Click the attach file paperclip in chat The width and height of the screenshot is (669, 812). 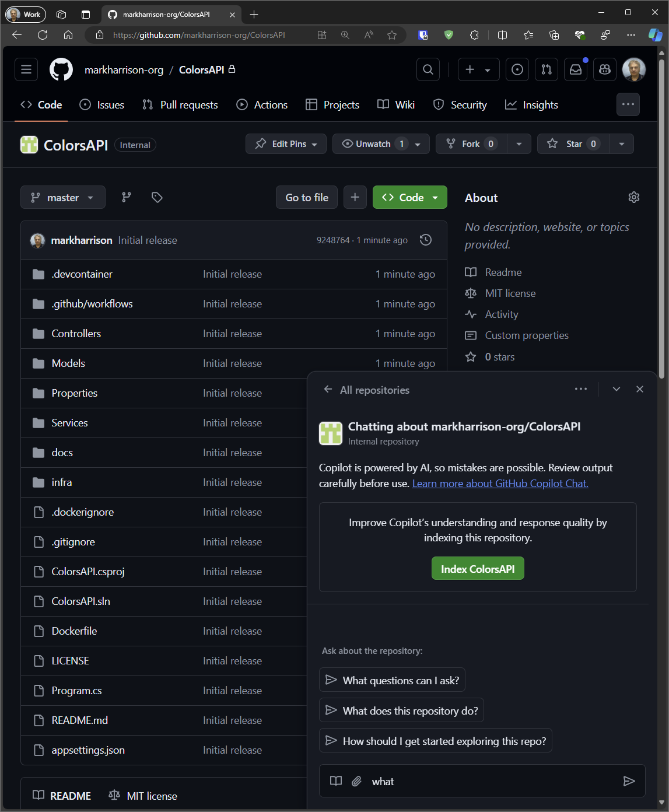tap(356, 781)
